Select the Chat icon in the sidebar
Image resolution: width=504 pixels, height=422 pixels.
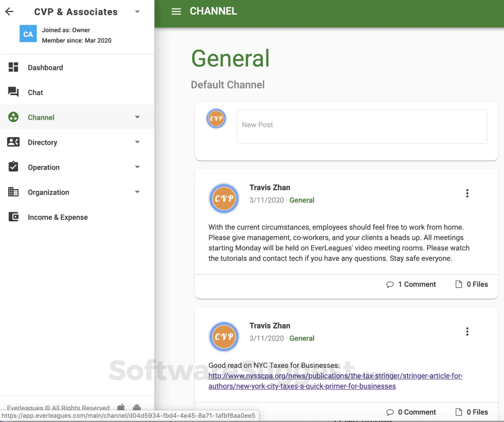pos(14,92)
